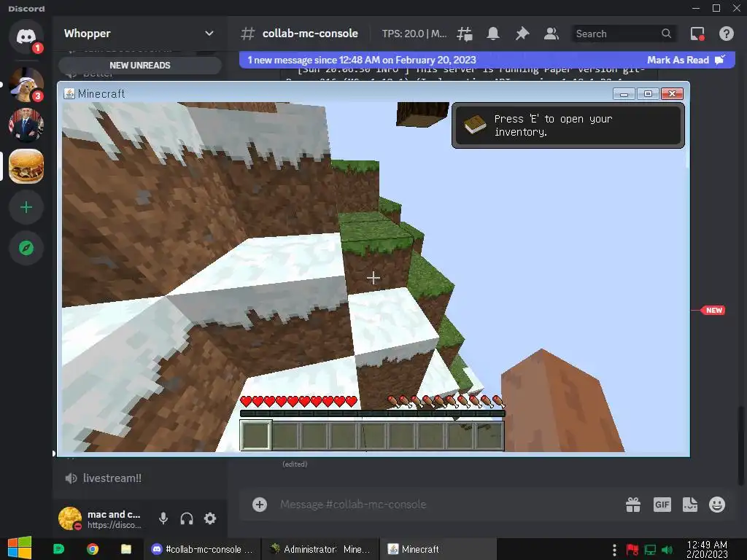This screenshot has height=560, width=747.
Task: Open User Settings gear
Action: [210, 518]
